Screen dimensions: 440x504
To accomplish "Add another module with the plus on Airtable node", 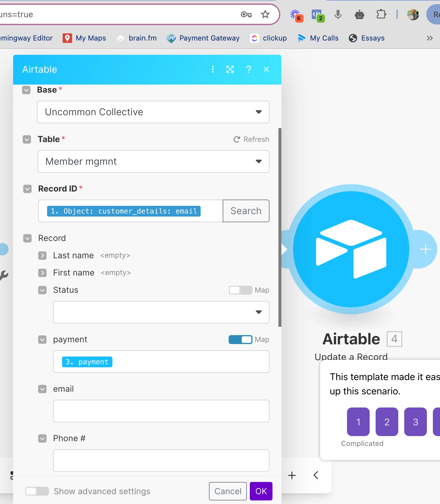I will [x=425, y=249].
